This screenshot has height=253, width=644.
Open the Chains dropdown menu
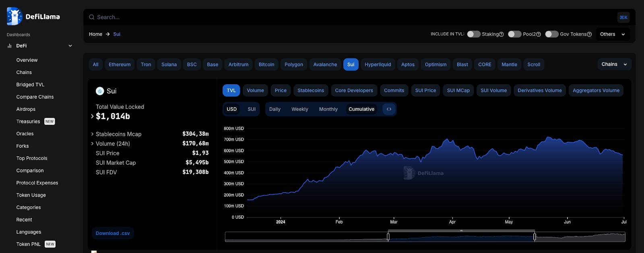[614, 64]
